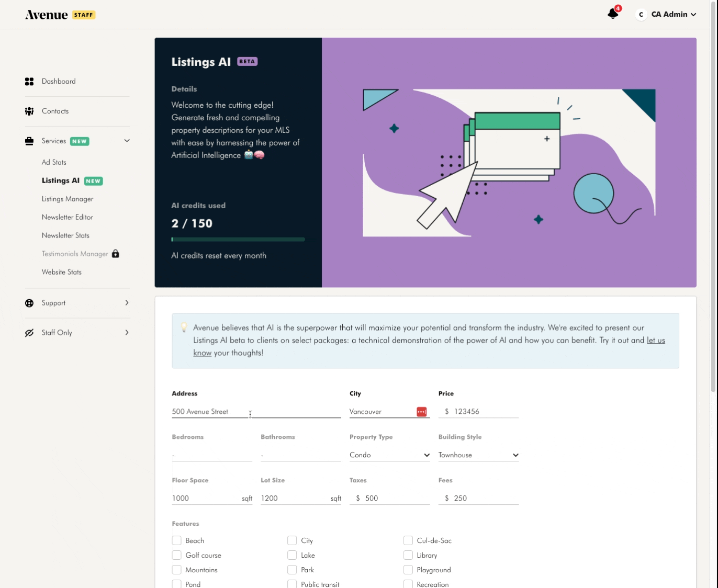718x588 pixels.
Task: Click the Dashboard grid icon
Action: tap(29, 82)
